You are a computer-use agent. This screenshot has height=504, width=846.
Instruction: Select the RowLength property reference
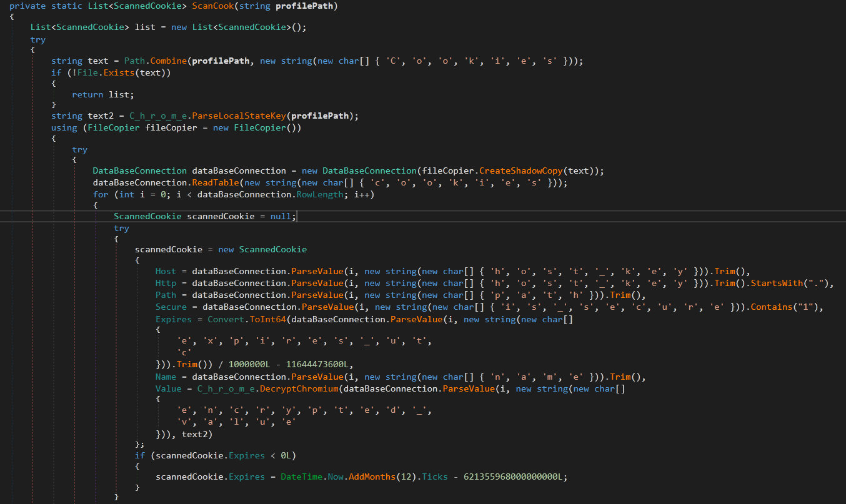coord(319,194)
